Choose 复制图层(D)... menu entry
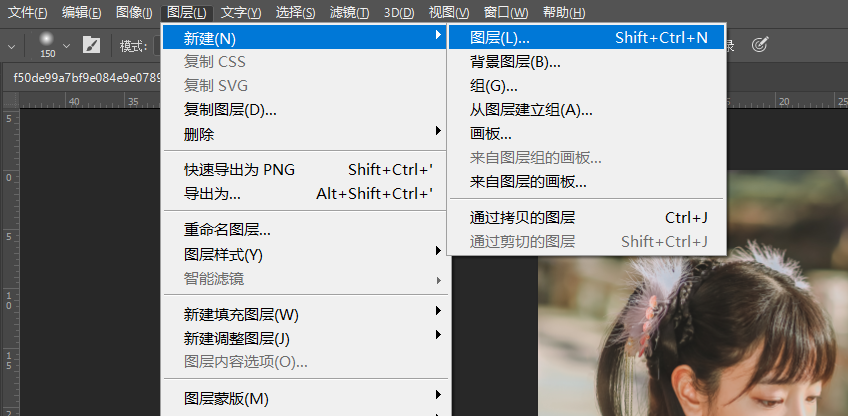The height and width of the screenshot is (416, 848). click(x=304, y=110)
